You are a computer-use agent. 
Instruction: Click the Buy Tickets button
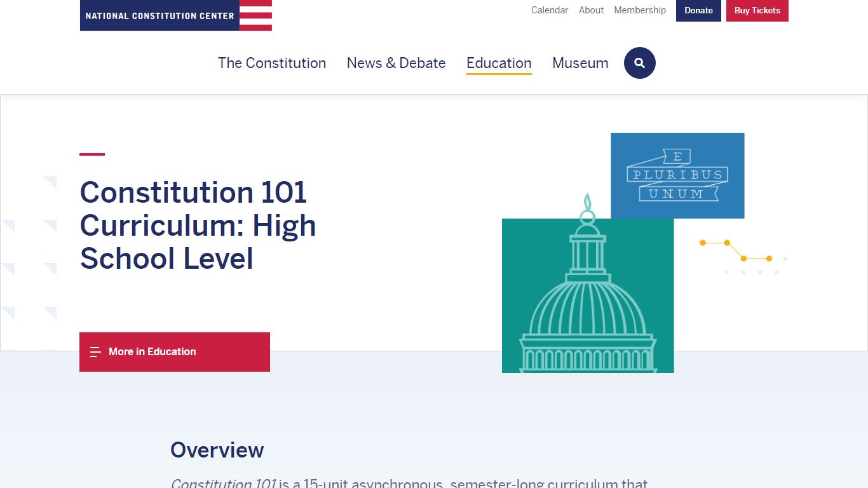(757, 10)
